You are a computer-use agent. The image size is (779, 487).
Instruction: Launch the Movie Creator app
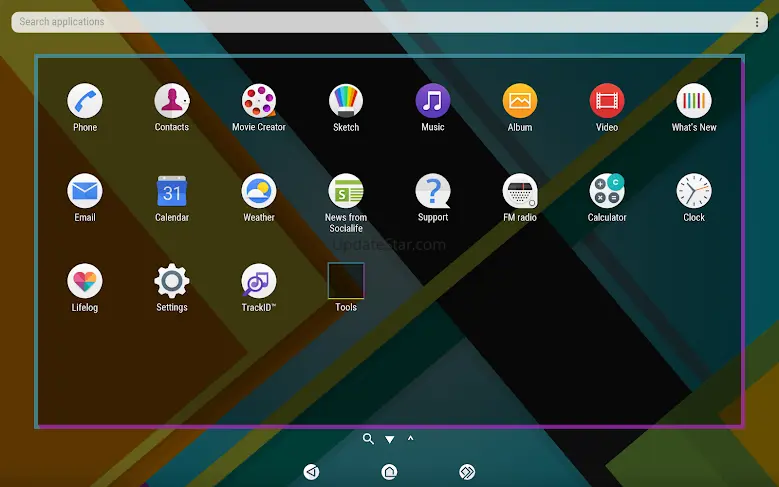point(259,101)
